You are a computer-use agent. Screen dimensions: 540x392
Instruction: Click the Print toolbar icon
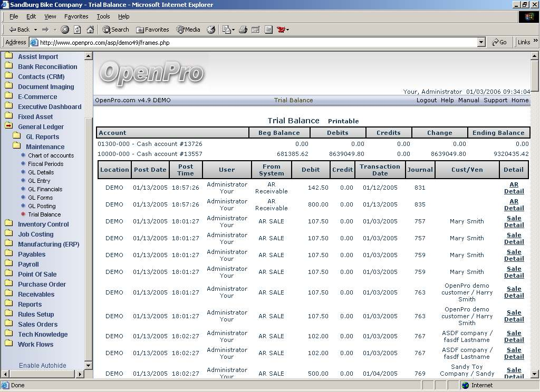(x=243, y=30)
